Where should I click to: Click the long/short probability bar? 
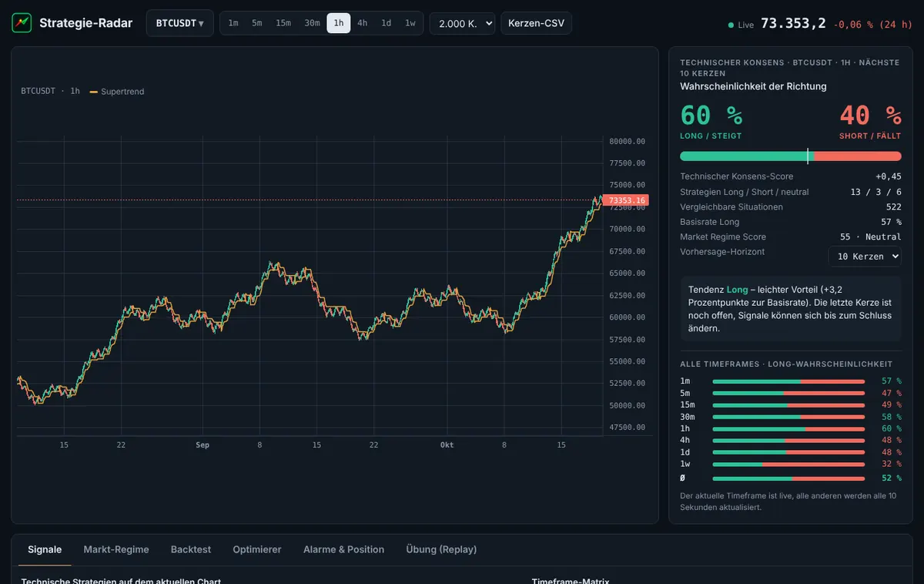click(791, 156)
